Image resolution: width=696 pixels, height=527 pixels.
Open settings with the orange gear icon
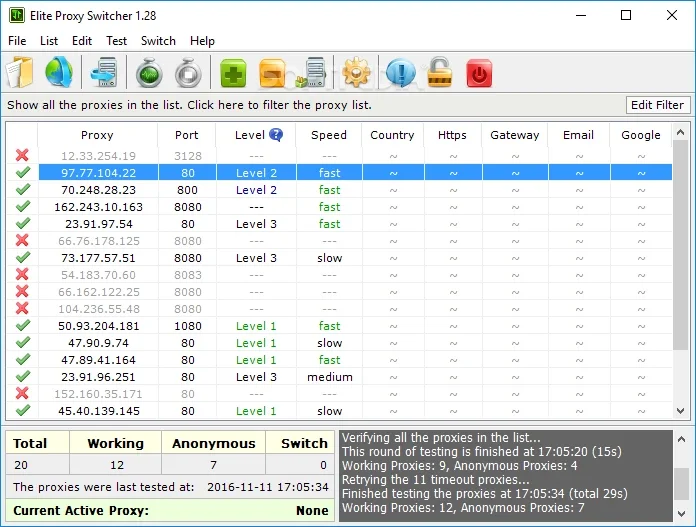pos(356,72)
